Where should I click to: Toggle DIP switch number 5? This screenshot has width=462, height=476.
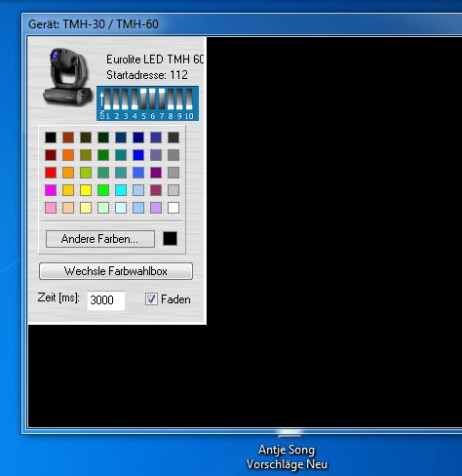(143, 99)
